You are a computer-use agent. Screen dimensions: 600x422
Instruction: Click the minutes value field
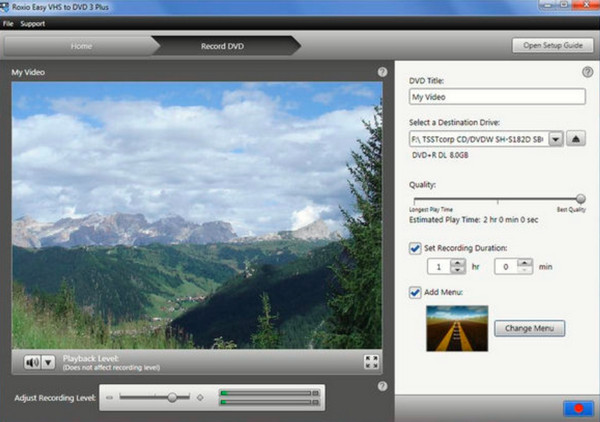point(506,267)
